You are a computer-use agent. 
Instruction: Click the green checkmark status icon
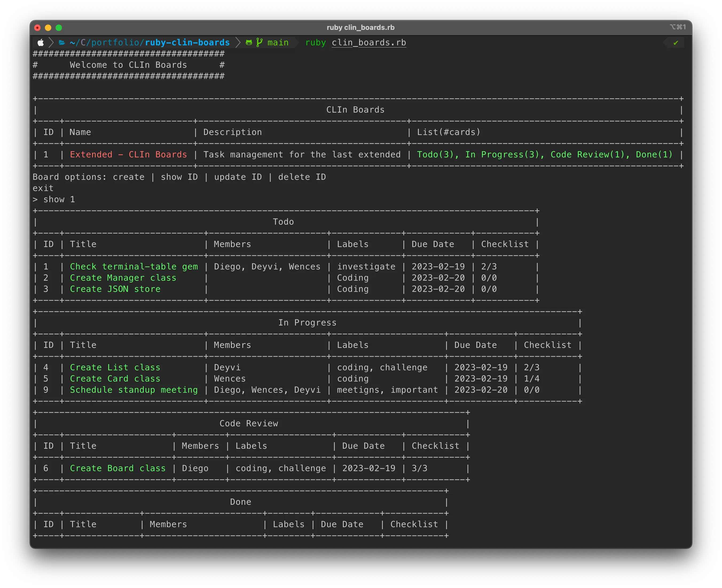point(676,43)
